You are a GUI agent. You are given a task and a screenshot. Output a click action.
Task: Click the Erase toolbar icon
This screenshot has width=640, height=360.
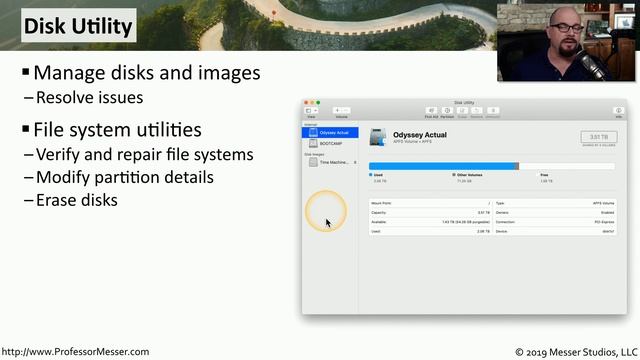coord(462,111)
